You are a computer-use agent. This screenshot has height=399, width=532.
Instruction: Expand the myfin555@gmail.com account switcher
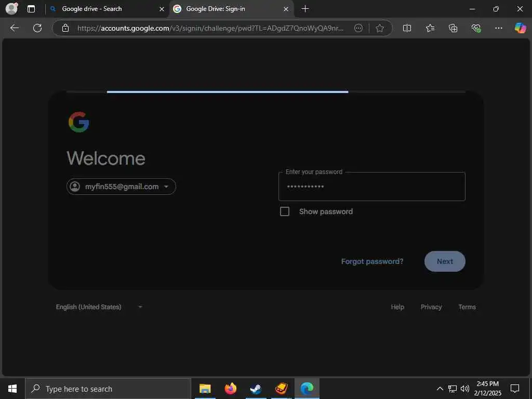[x=121, y=187]
